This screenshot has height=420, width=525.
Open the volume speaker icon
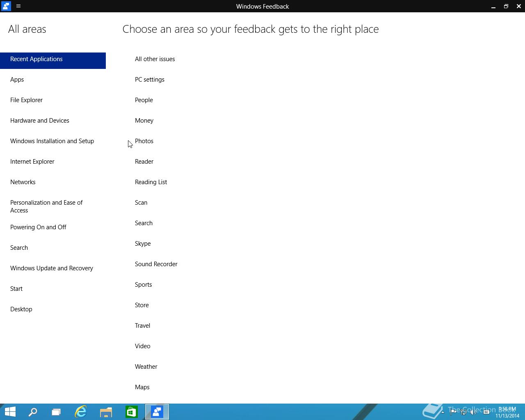click(x=473, y=412)
